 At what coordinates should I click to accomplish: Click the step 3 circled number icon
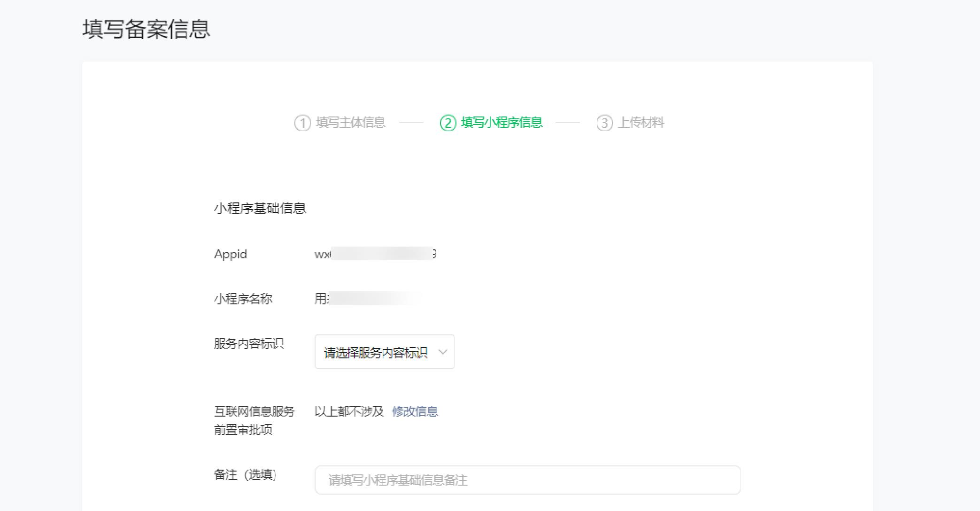click(604, 123)
